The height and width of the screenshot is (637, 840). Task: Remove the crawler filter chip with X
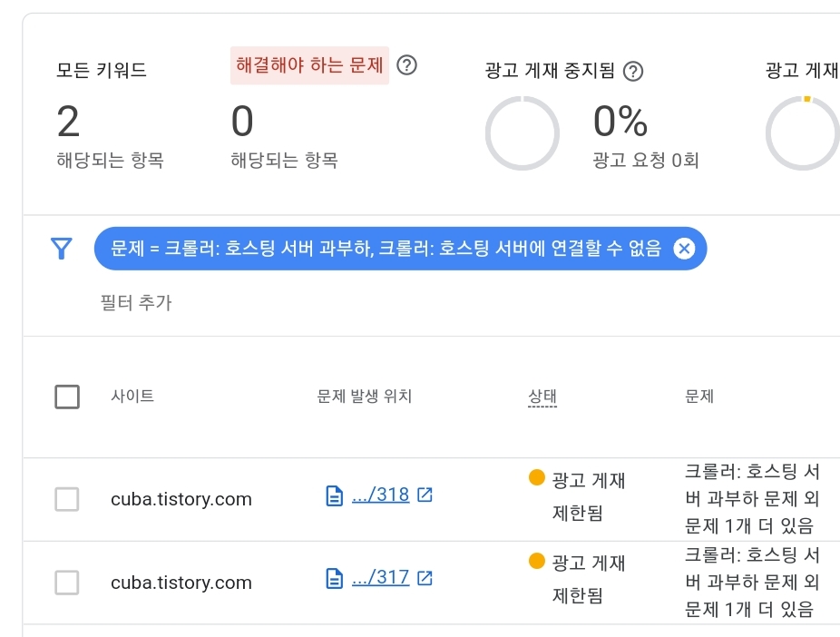pyautogui.click(x=684, y=249)
